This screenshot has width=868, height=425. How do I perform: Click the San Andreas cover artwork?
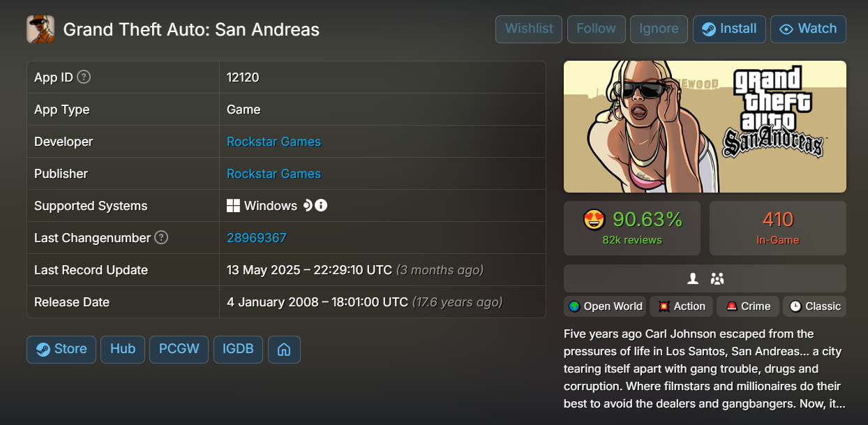[x=705, y=126]
